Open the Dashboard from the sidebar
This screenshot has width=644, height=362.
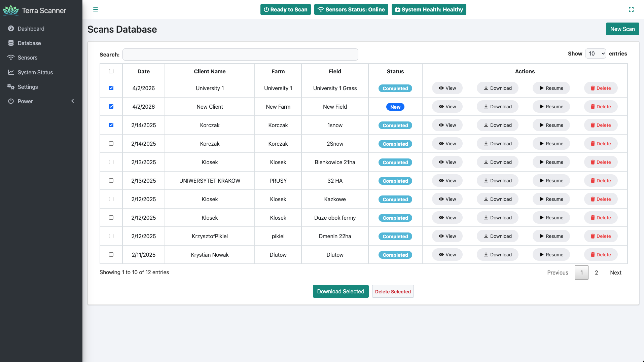tap(31, 29)
